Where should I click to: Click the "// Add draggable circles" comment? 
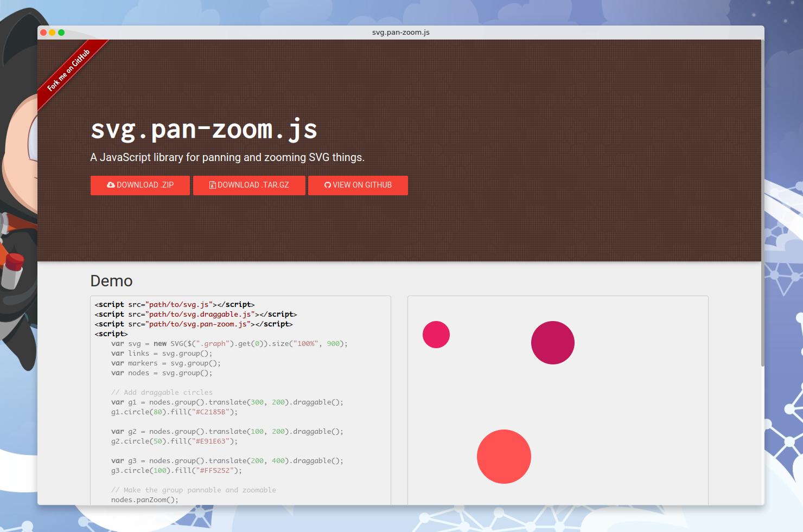[162, 393]
